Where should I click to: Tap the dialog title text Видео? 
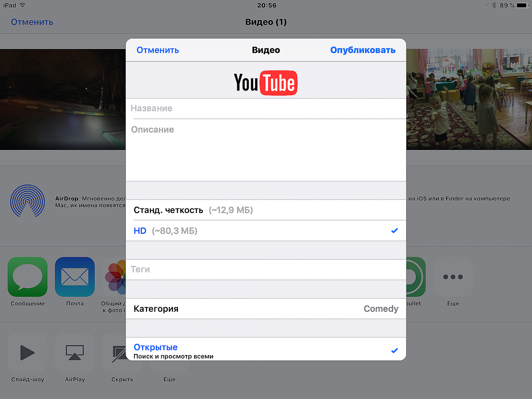[x=266, y=50]
